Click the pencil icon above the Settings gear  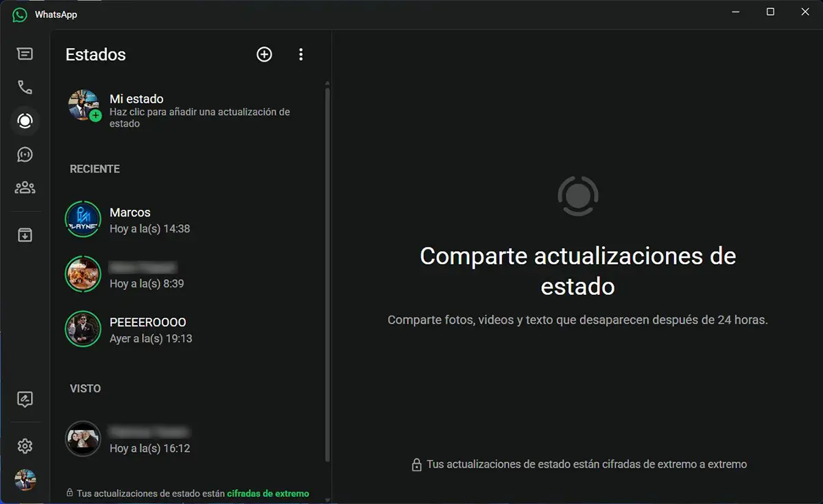[25, 399]
